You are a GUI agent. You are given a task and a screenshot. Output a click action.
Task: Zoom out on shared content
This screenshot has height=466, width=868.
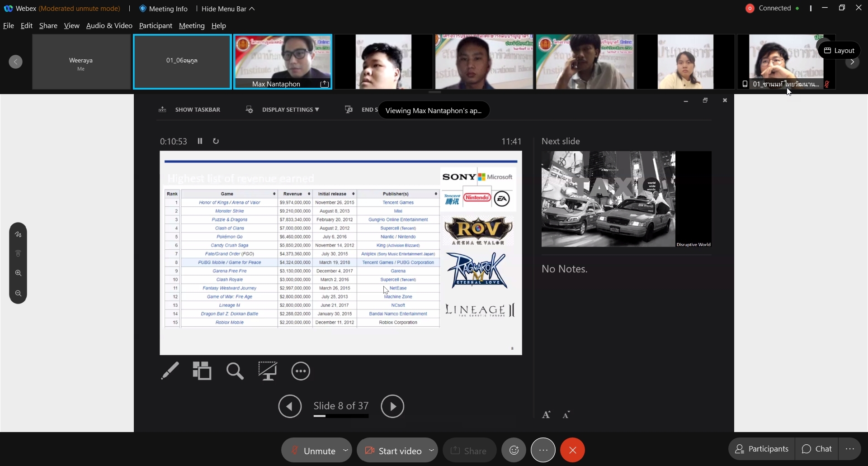[18, 294]
